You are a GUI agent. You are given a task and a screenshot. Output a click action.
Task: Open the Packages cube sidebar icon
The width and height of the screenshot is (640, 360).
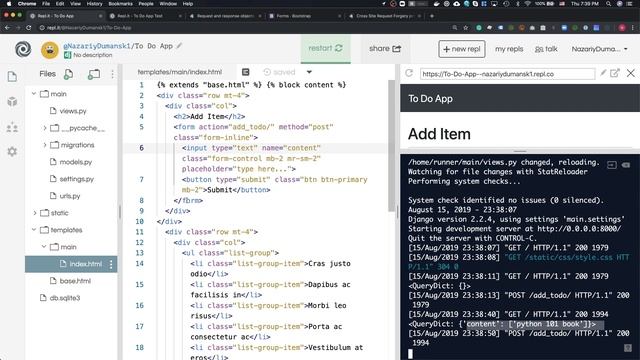pyautogui.click(x=12, y=101)
